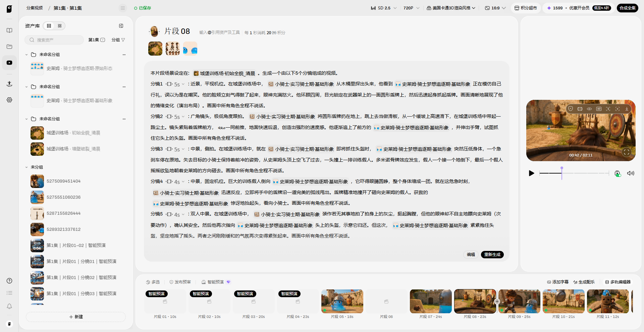Open more options for first 未命名分组
The width and height of the screenshot is (644, 332).
pos(124,55)
